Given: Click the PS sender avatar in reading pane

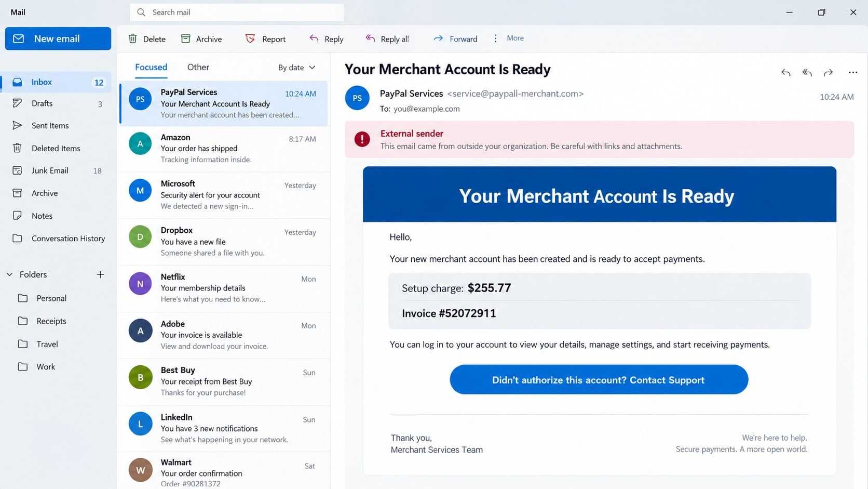Looking at the screenshot, I should 357,98.
